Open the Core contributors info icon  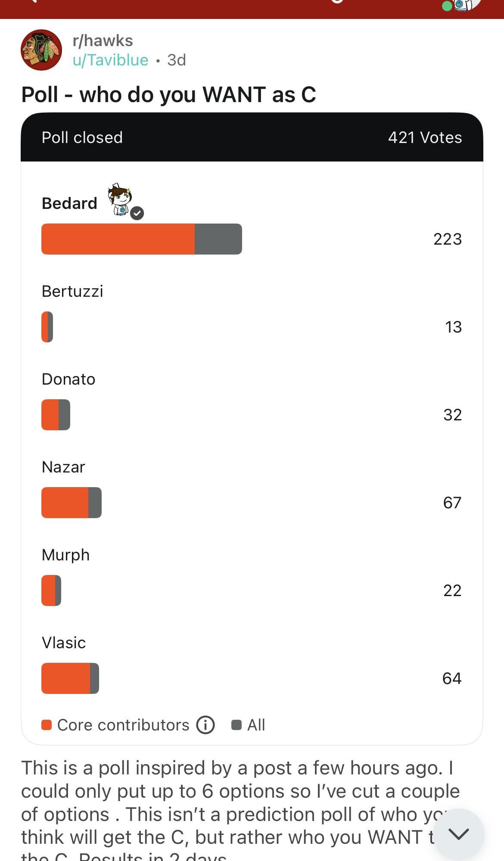[205, 725]
